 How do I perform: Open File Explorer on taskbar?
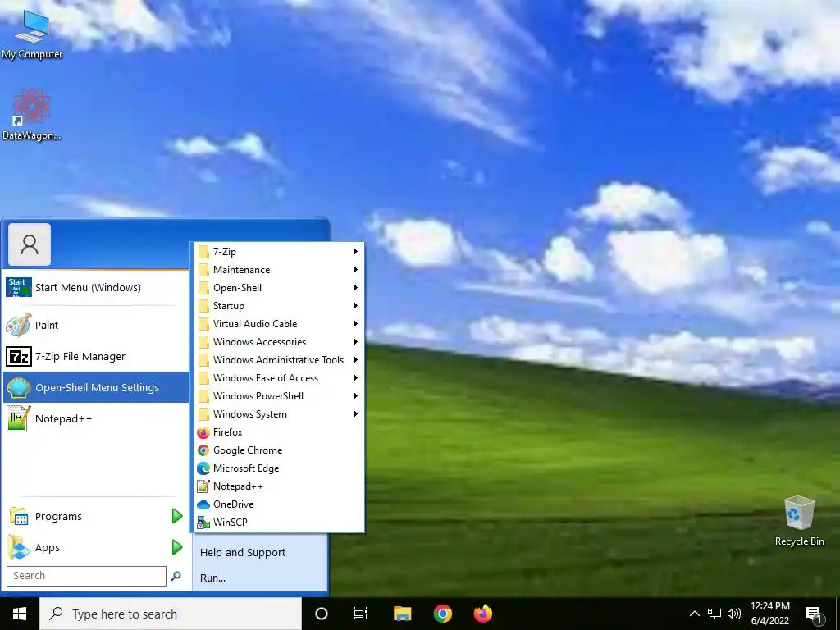402,614
